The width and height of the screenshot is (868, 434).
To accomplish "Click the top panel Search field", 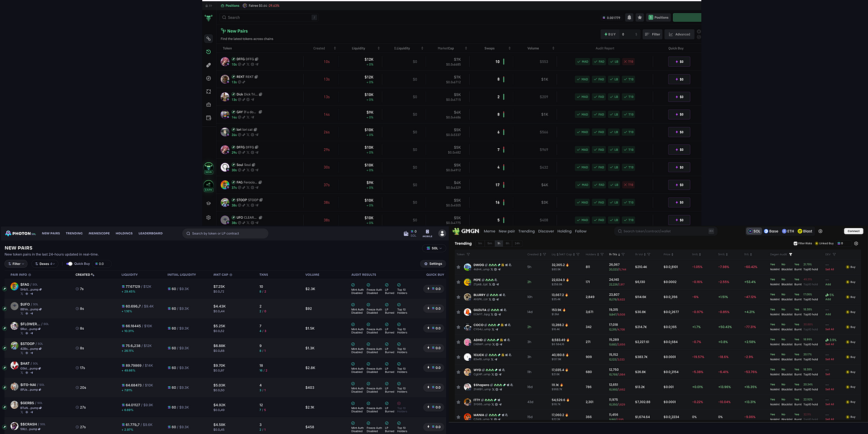I will [270, 17].
